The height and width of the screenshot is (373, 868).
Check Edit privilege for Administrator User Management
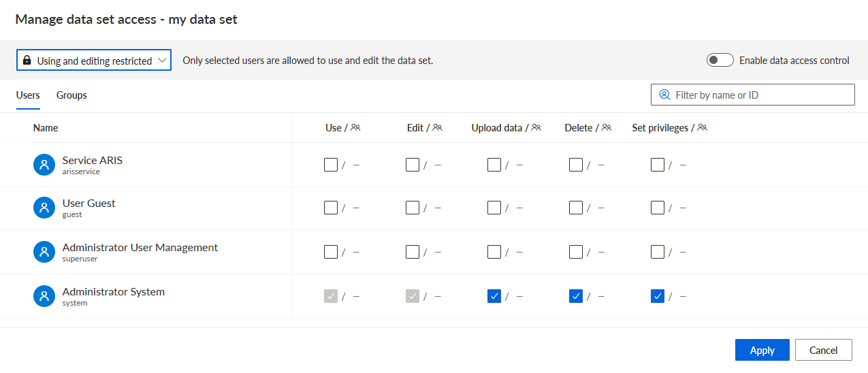[x=413, y=252]
